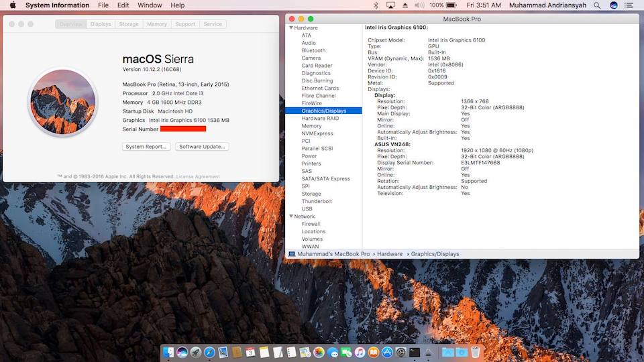This screenshot has height=362, width=644.
Task: Open Safari compass icon in dock
Action: [209, 352]
